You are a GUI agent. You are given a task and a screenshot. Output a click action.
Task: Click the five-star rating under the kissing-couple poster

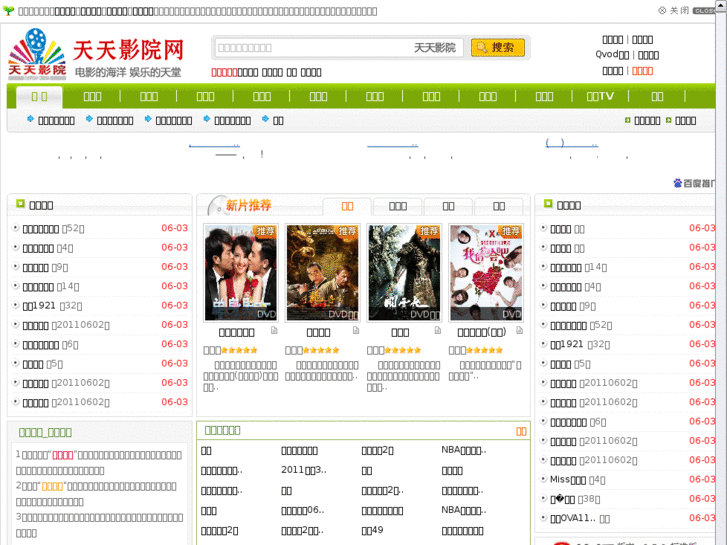[239, 350]
